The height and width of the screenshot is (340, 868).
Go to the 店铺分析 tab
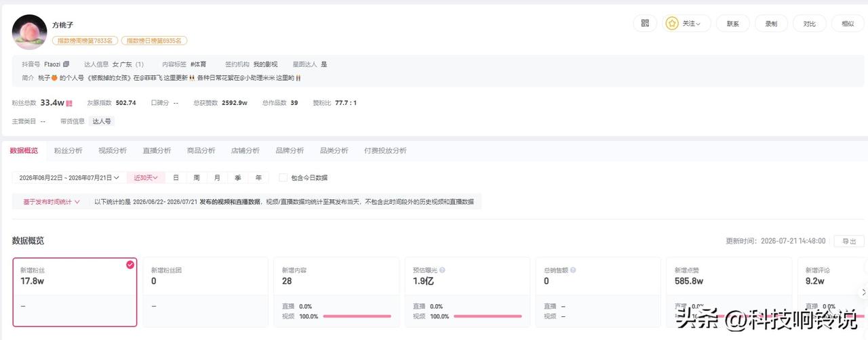pos(245,150)
